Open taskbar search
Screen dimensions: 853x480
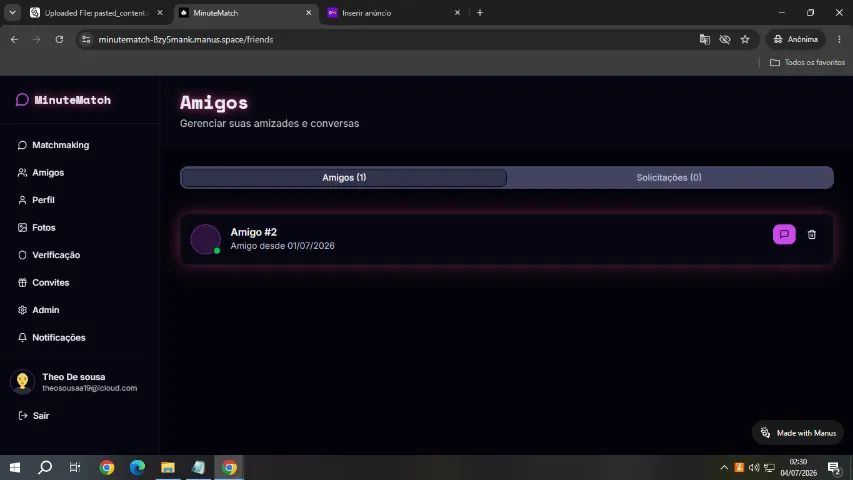[x=45, y=467]
